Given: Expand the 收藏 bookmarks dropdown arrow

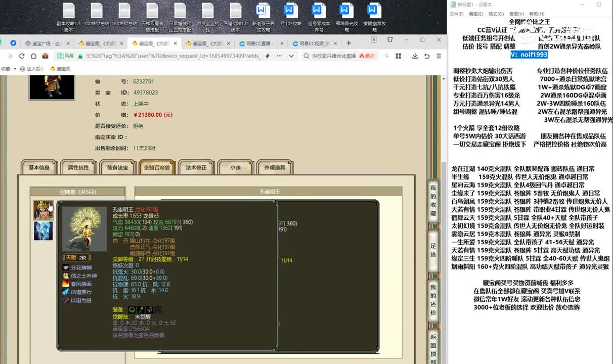Looking at the screenshot, I should pos(15,69).
